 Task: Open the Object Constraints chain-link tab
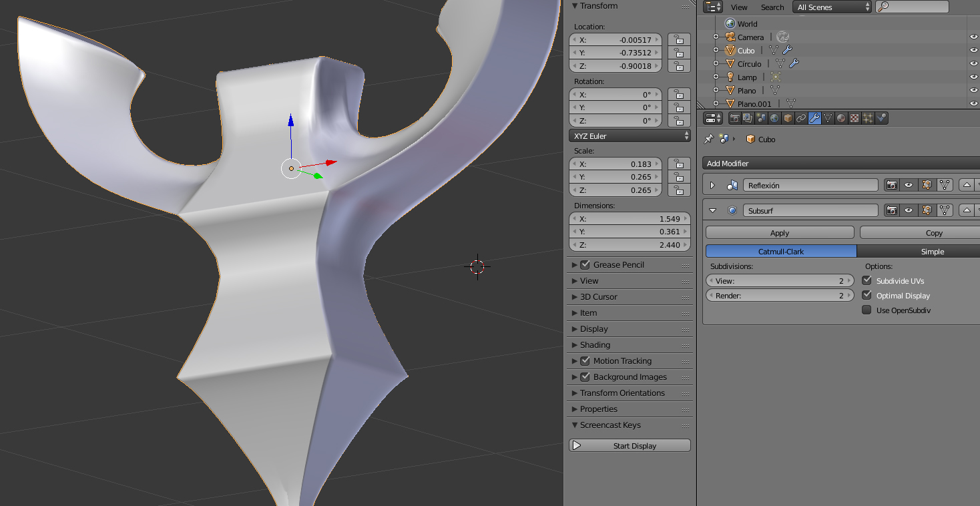pos(801,118)
